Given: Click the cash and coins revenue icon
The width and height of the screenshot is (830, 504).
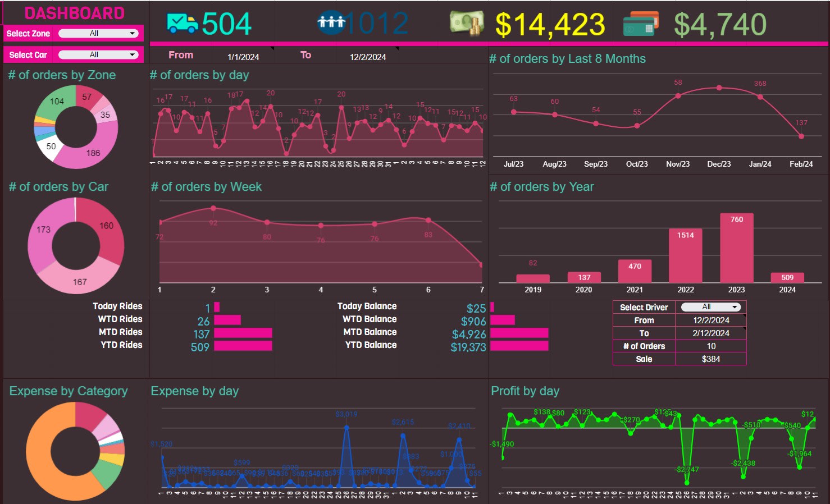Looking at the screenshot, I should click(467, 23).
